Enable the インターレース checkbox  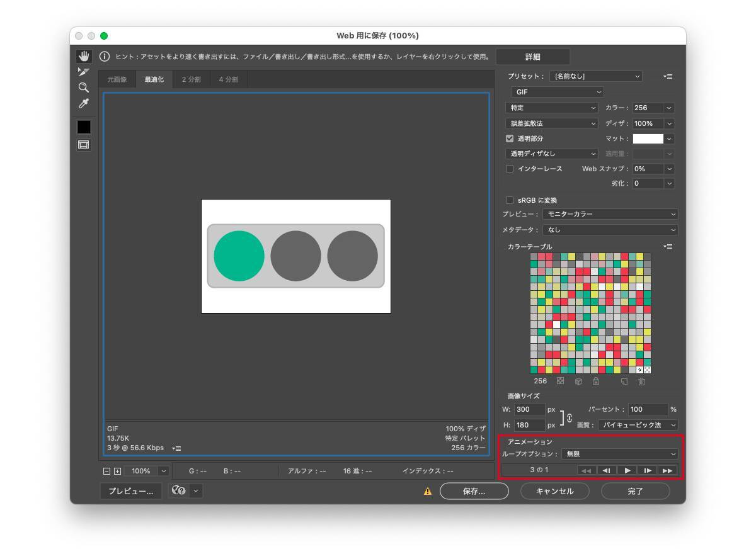click(510, 169)
